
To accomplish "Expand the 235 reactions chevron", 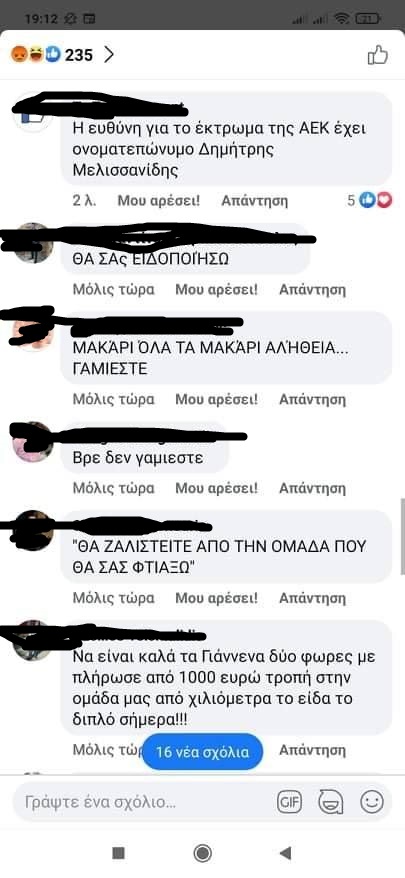I will (x=109, y=54).
